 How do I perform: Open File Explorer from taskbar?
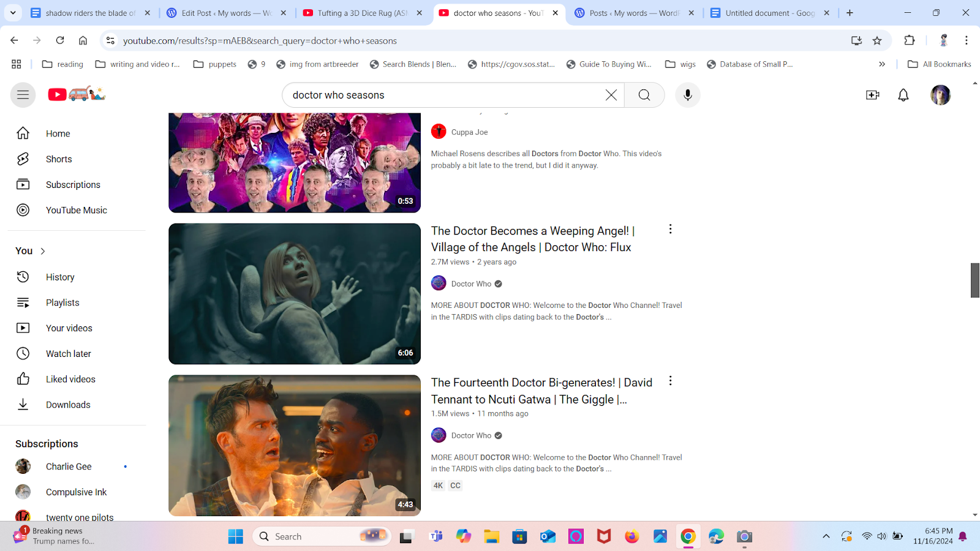point(491,537)
